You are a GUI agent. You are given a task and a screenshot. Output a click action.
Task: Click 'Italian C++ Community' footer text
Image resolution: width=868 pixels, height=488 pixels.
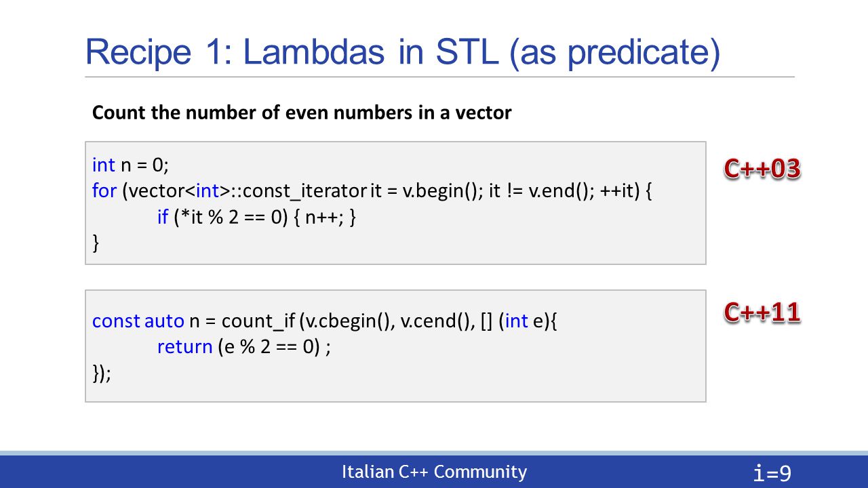(434, 472)
